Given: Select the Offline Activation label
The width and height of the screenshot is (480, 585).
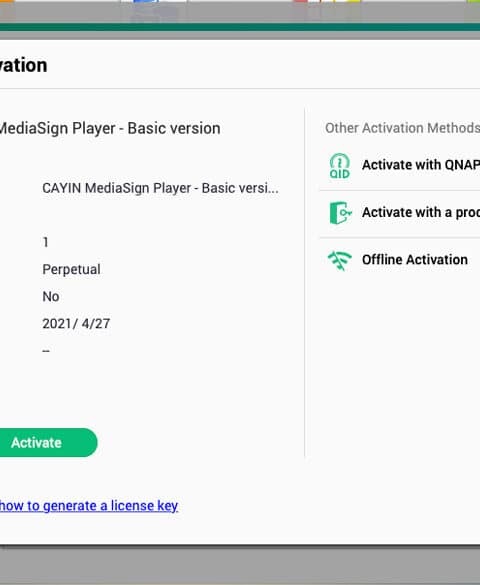Looking at the screenshot, I should tap(415, 260).
